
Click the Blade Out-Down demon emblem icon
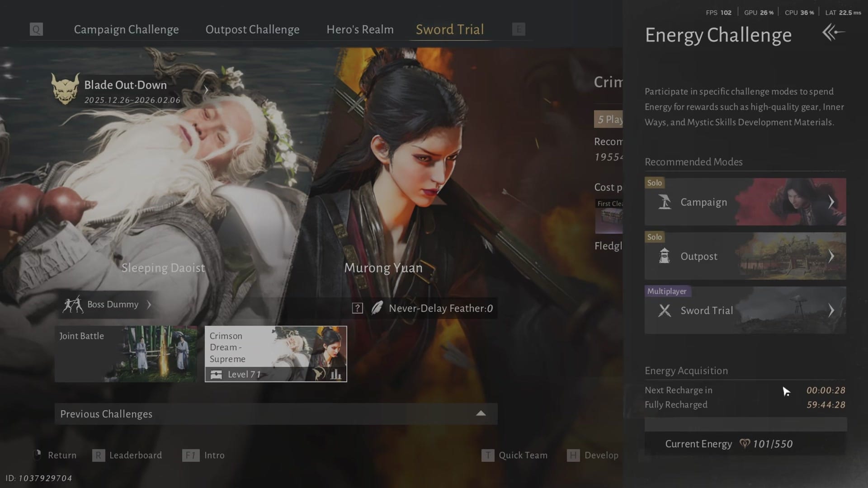pyautogui.click(x=66, y=89)
